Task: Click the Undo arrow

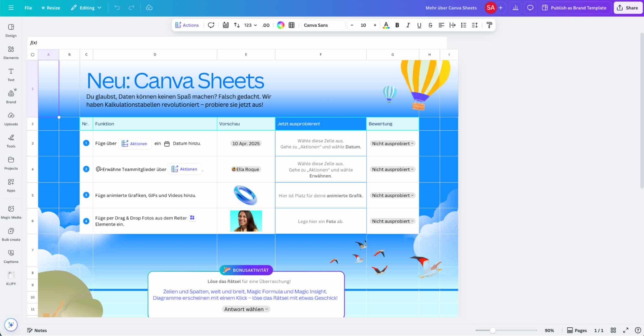Action: click(117, 8)
